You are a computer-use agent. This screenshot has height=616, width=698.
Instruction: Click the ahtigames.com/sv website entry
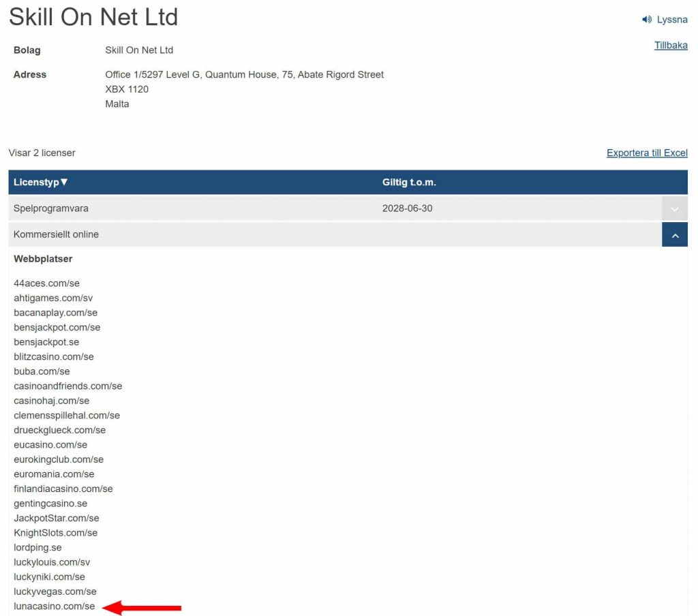pyautogui.click(x=53, y=298)
